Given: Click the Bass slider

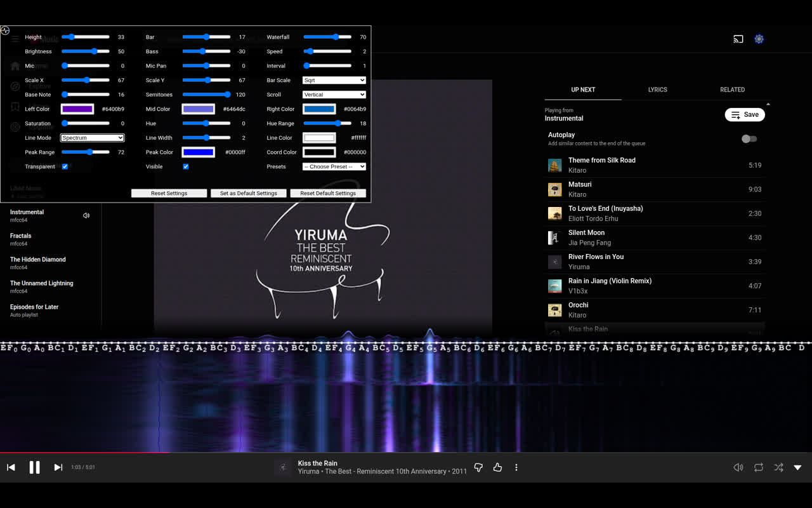Looking at the screenshot, I should (207, 51).
